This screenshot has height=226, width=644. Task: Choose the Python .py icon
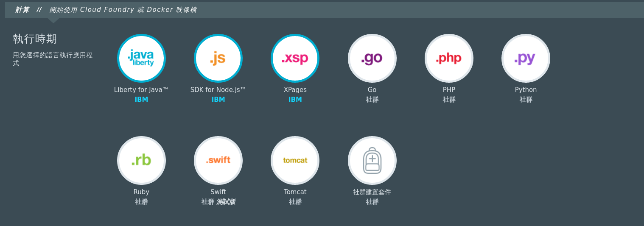point(526,58)
